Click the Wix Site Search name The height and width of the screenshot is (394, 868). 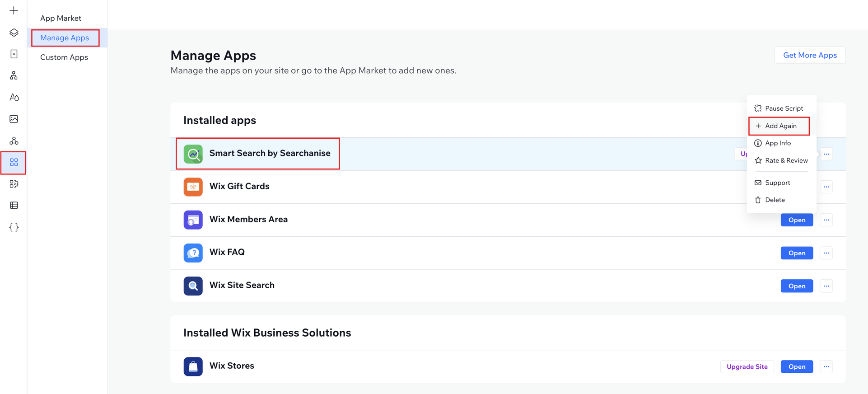click(x=242, y=285)
